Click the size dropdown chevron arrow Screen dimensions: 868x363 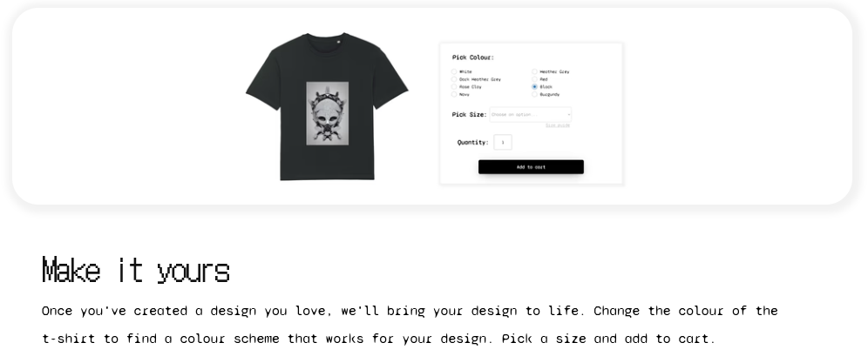[568, 115]
